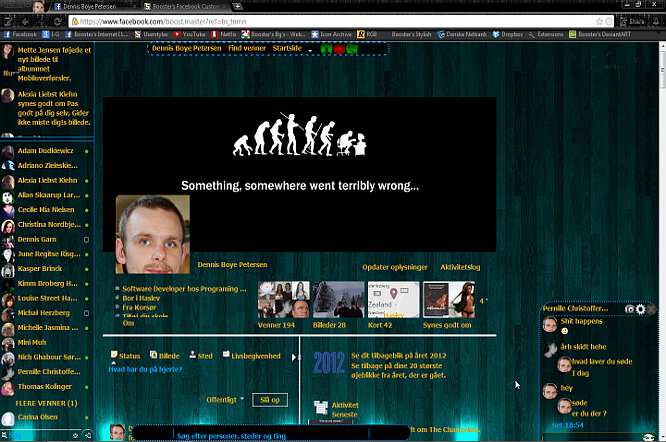666x442 pixels.
Task: Open chat options gear icon
Action: pos(640,309)
